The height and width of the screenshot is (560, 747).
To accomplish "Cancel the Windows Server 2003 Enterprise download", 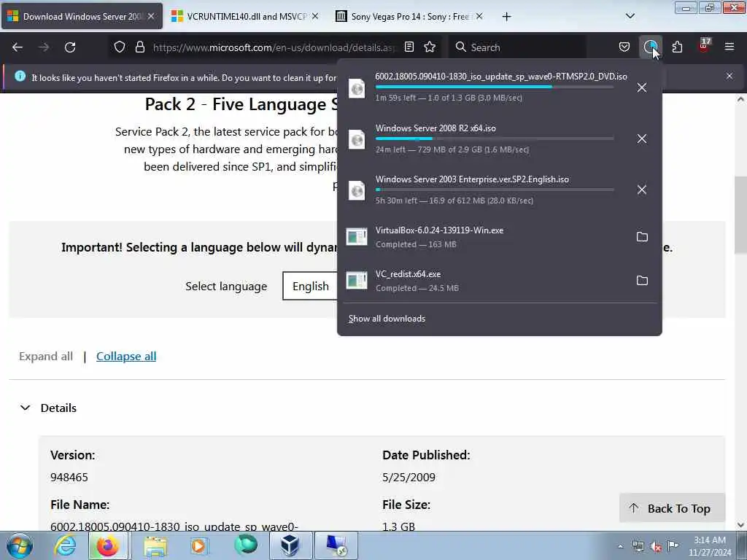I will [x=642, y=190].
